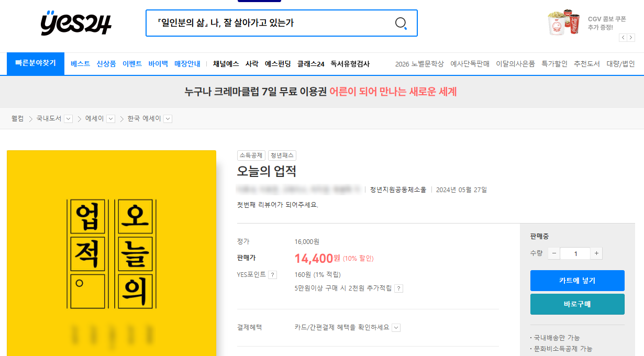Image resolution: width=644 pixels, height=356 pixels.
Task: Open the 클래스24 menu
Action: (310, 64)
